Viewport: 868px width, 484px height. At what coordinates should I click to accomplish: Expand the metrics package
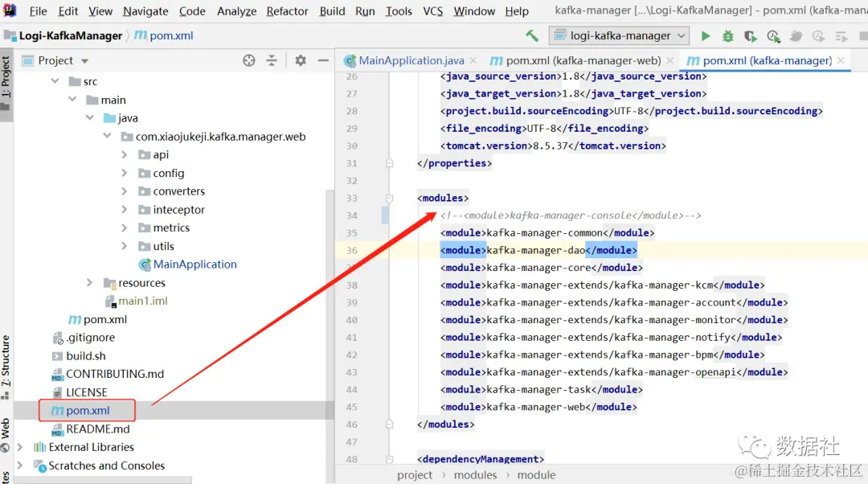tap(125, 228)
